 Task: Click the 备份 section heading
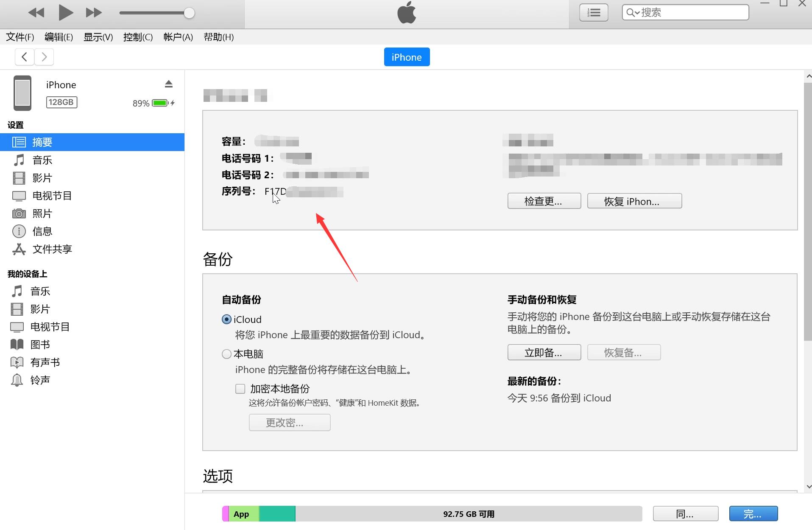point(218,259)
